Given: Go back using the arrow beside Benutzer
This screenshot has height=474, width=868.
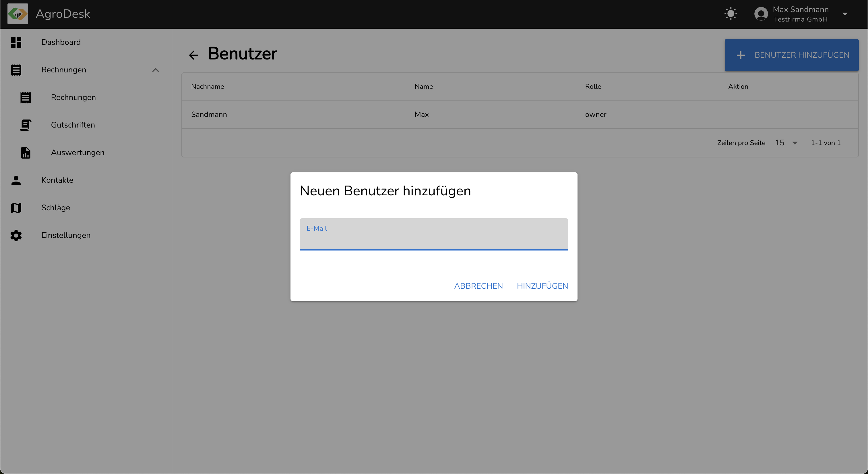Looking at the screenshot, I should (x=193, y=55).
